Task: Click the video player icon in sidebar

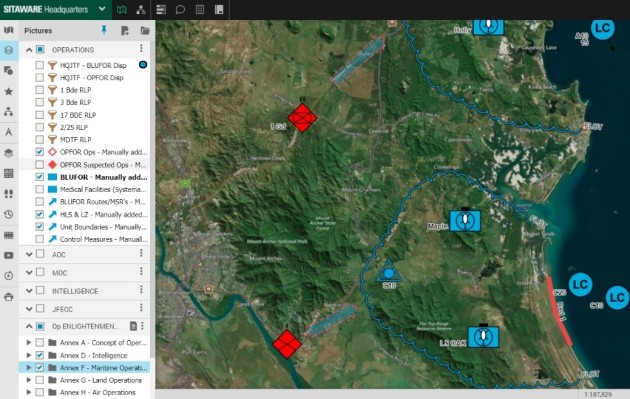Action: tap(8, 256)
